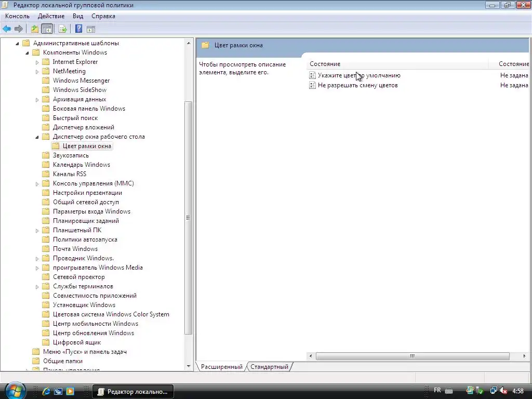Expand the 'Проводник Windows' node
This screenshot has height=399, width=532.
click(37, 259)
